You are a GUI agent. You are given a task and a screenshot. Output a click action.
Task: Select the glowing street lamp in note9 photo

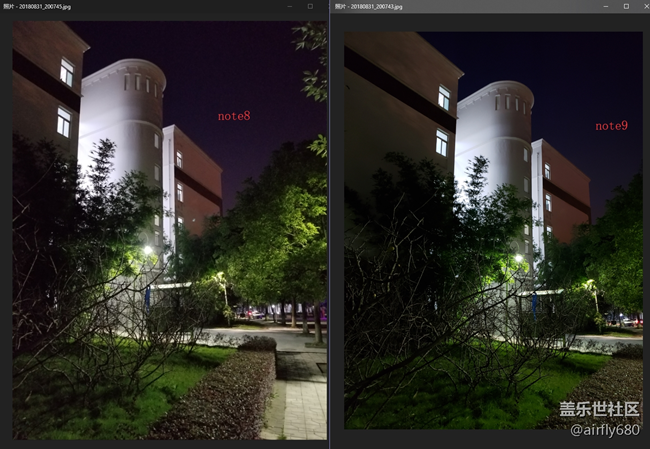[518, 258]
